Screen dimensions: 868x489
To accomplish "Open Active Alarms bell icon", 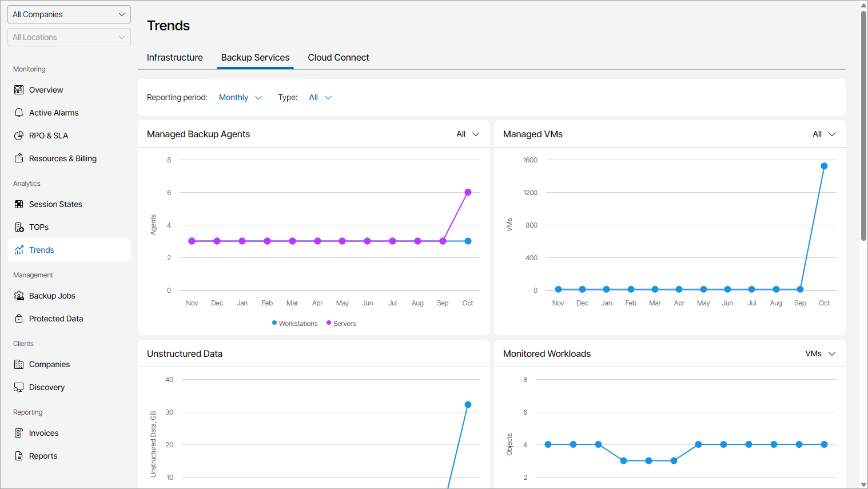I will 19,113.
